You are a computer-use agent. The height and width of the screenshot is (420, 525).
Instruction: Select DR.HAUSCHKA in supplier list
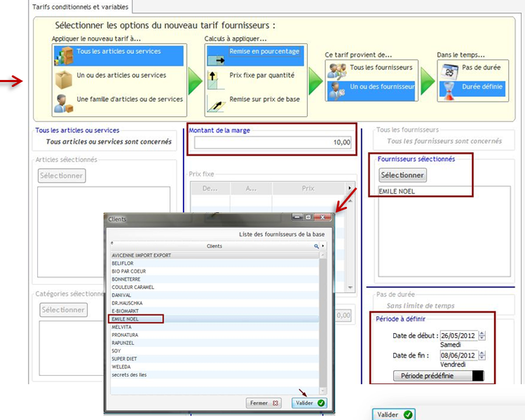[214, 303]
